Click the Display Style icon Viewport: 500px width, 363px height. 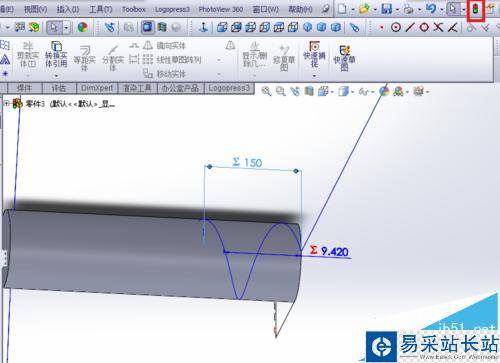point(343,91)
